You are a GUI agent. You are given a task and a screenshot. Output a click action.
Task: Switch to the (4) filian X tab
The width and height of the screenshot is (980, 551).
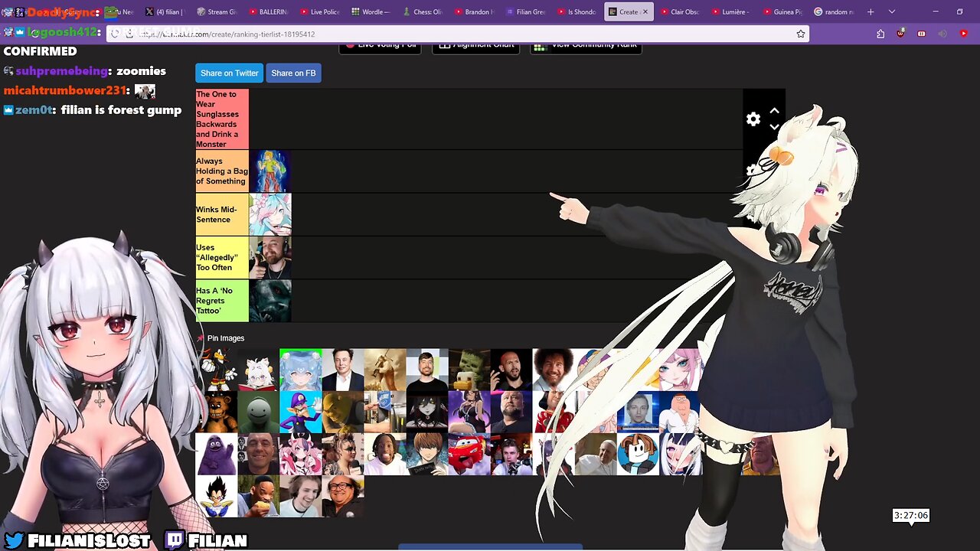coord(165,11)
